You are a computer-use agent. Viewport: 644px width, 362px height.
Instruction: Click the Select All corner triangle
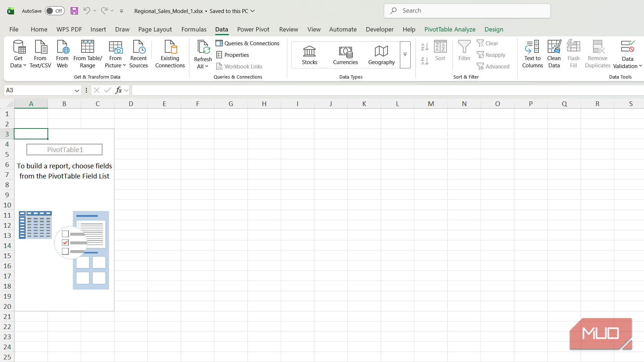(x=9, y=104)
